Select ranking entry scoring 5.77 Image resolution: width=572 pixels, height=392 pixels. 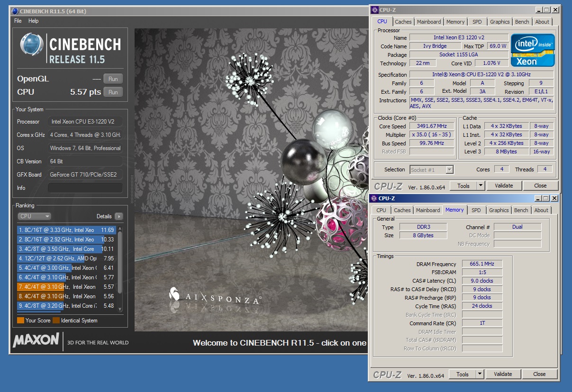[x=66, y=277]
